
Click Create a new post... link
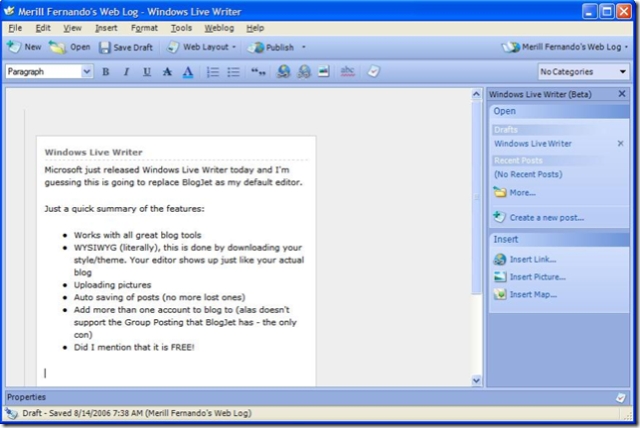click(x=539, y=217)
